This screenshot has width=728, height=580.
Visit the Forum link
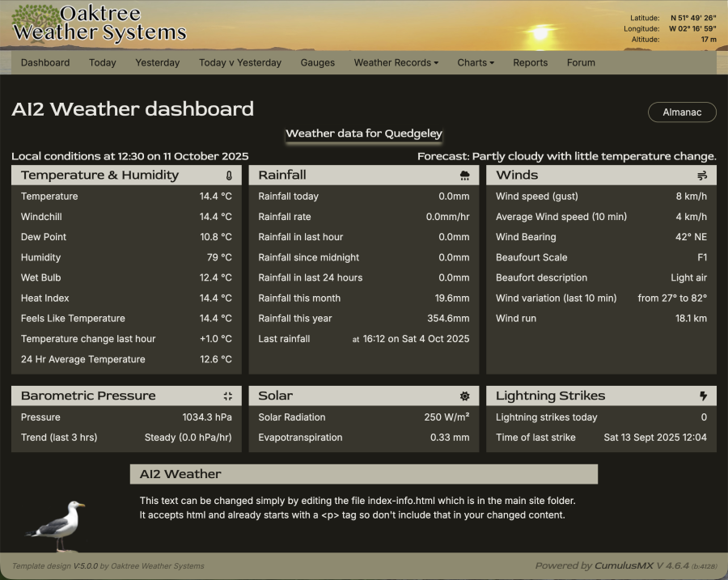click(x=581, y=63)
